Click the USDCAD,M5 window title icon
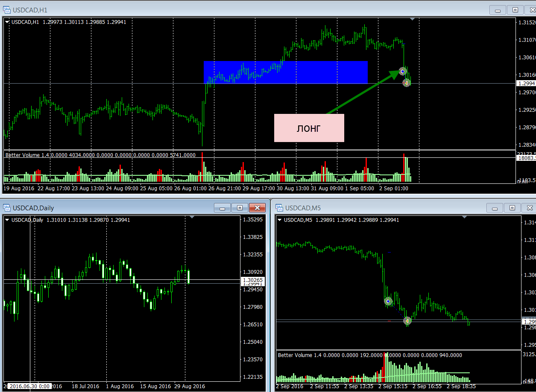 click(x=279, y=208)
